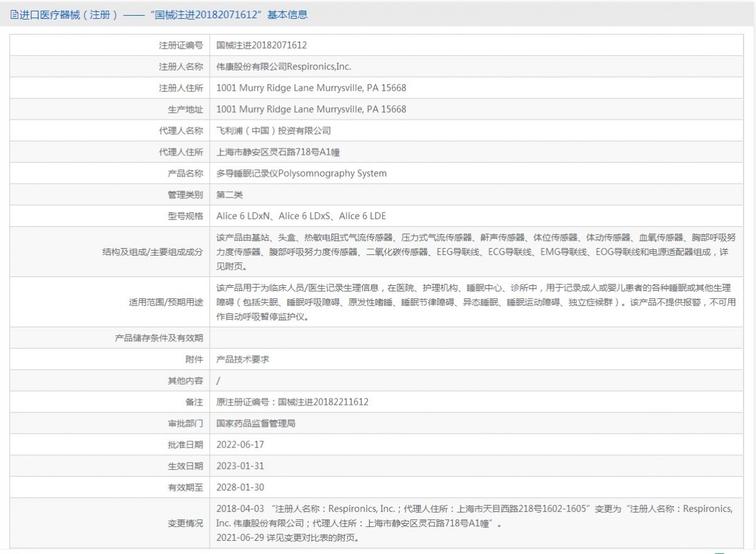
Task: Select the 产品储存条件及有效期 label
Action: pyautogui.click(x=159, y=338)
